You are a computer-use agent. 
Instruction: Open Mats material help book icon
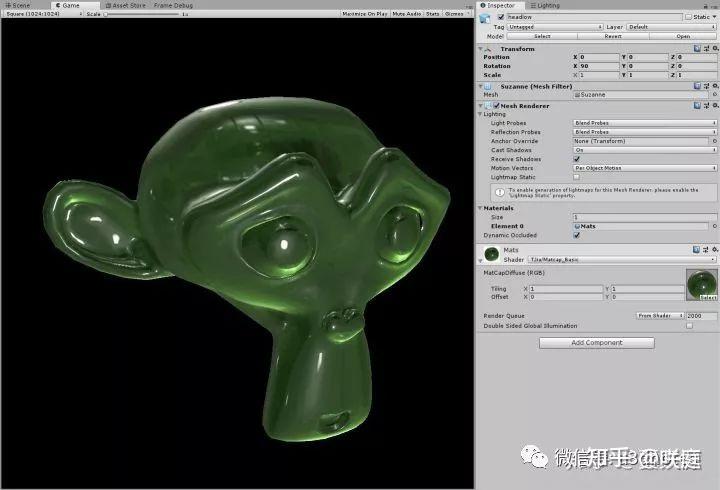click(697, 249)
